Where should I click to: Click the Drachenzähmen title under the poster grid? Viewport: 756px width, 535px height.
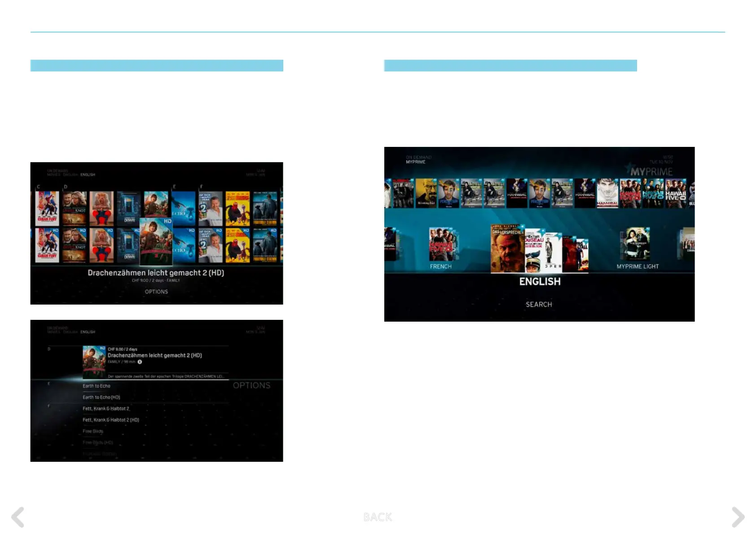(156, 273)
